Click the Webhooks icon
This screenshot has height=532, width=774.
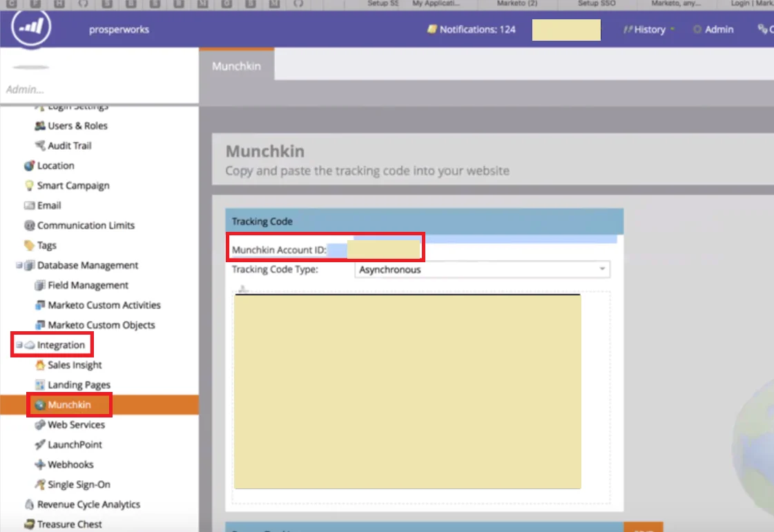click(40, 464)
